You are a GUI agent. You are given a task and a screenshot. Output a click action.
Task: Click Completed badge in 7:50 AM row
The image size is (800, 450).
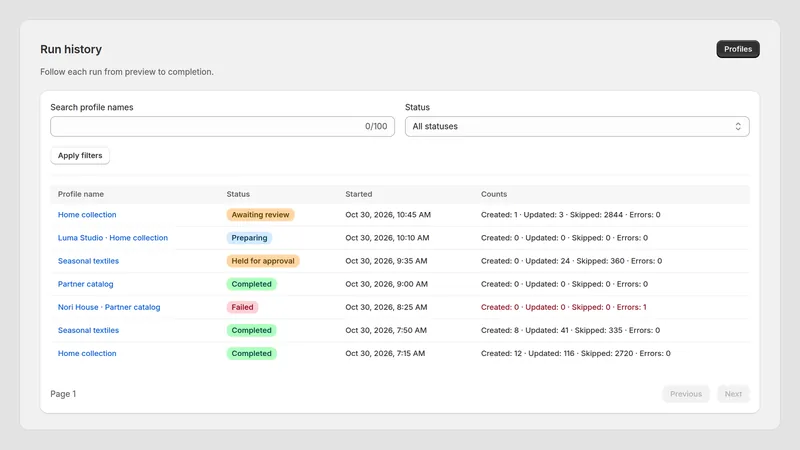pos(252,330)
